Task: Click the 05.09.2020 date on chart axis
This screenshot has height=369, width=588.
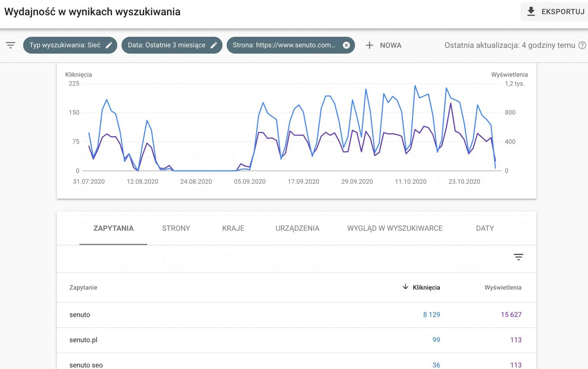Action: click(250, 182)
